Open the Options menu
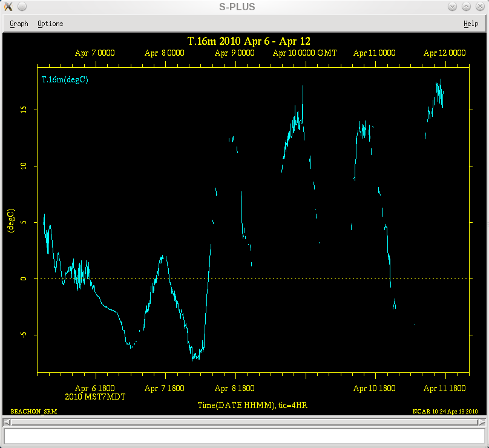This screenshot has height=448, width=489. pyautogui.click(x=50, y=24)
